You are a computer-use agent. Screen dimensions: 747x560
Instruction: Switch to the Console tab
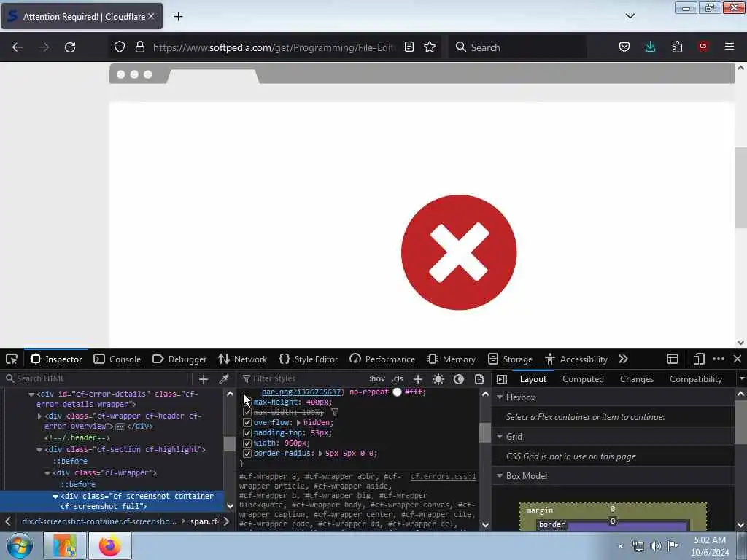(117, 359)
